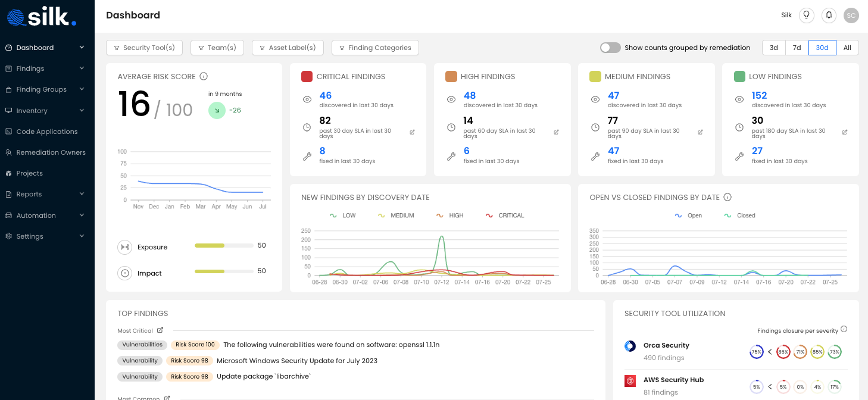This screenshot has height=400, width=868.
Task: Click the lightbulb tips icon
Action: tap(806, 15)
